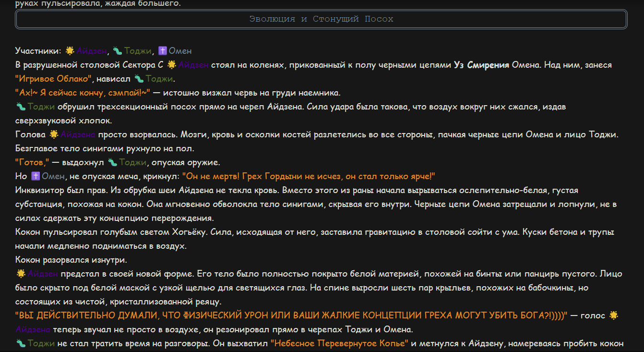Click the worm emoji in the Участники line

click(x=118, y=50)
